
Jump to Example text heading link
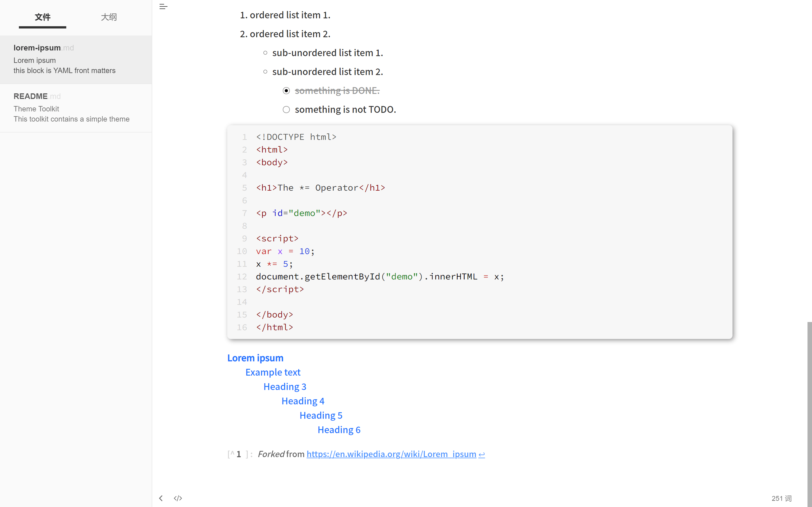273,372
